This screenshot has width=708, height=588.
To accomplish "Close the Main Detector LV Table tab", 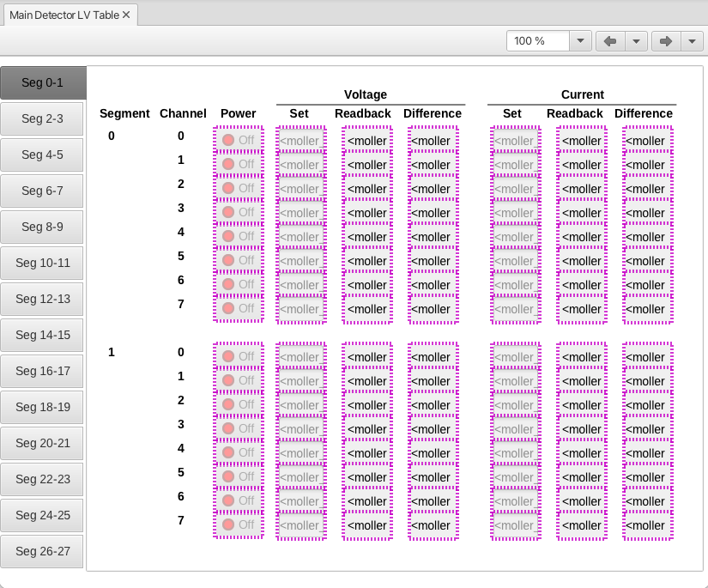I will click(x=126, y=15).
